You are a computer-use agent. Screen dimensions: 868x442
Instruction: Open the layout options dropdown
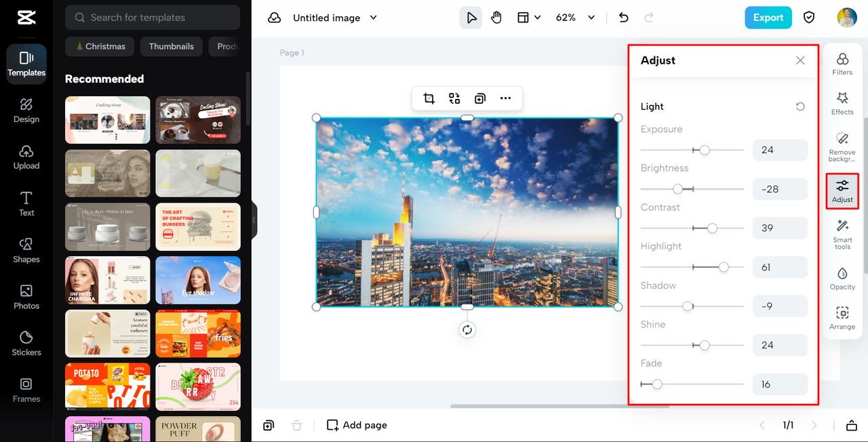529,18
